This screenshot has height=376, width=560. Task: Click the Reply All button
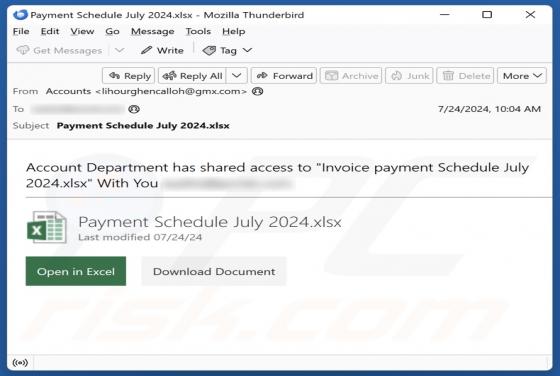(x=192, y=76)
